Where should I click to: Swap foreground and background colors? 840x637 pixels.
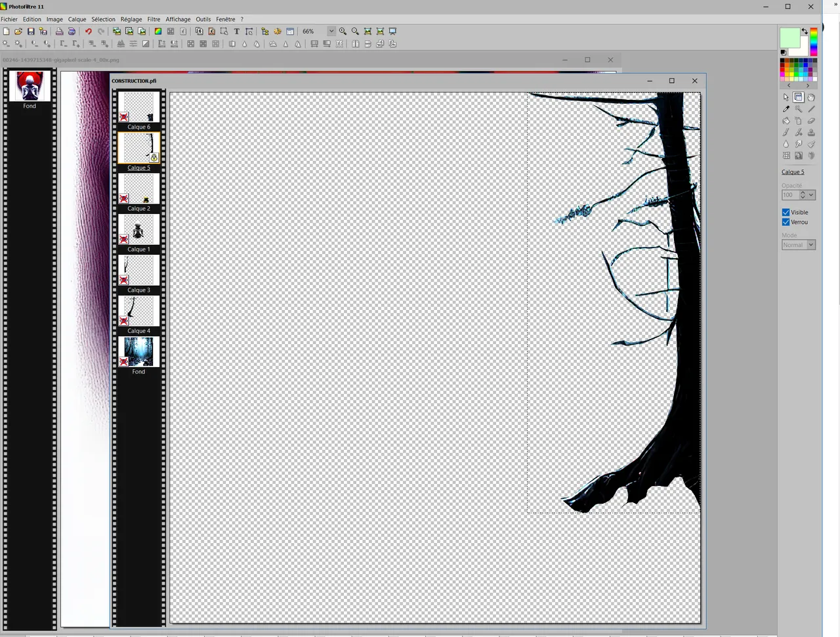[805, 32]
